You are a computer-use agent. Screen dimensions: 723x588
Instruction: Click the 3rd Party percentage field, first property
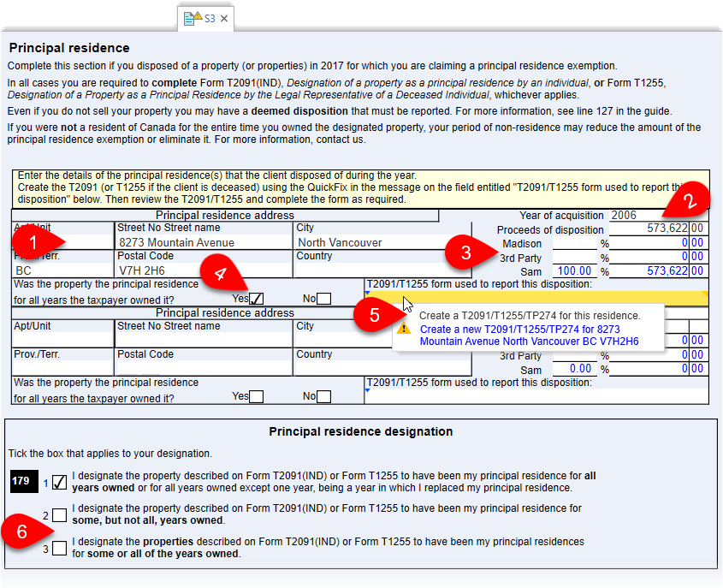coord(574,257)
